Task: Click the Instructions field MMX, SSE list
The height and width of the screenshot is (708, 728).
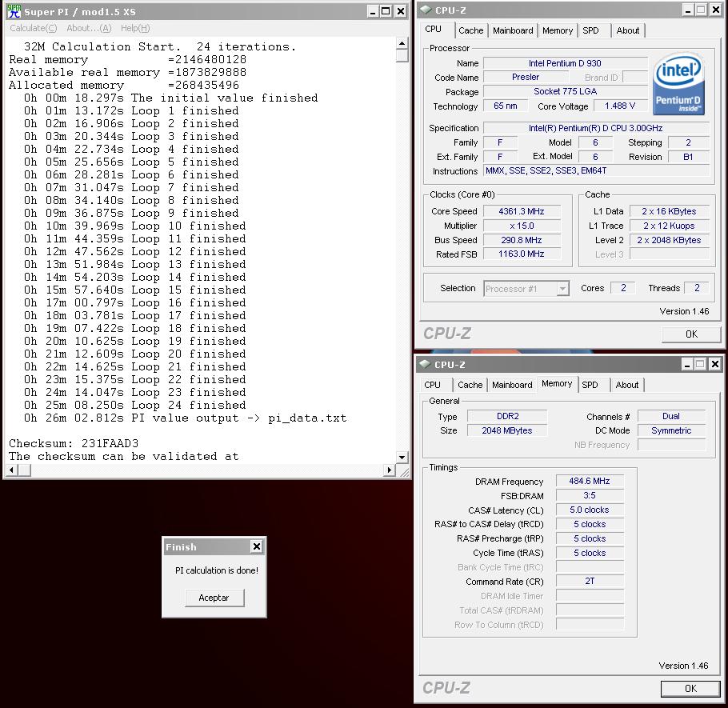Action: tap(597, 171)
